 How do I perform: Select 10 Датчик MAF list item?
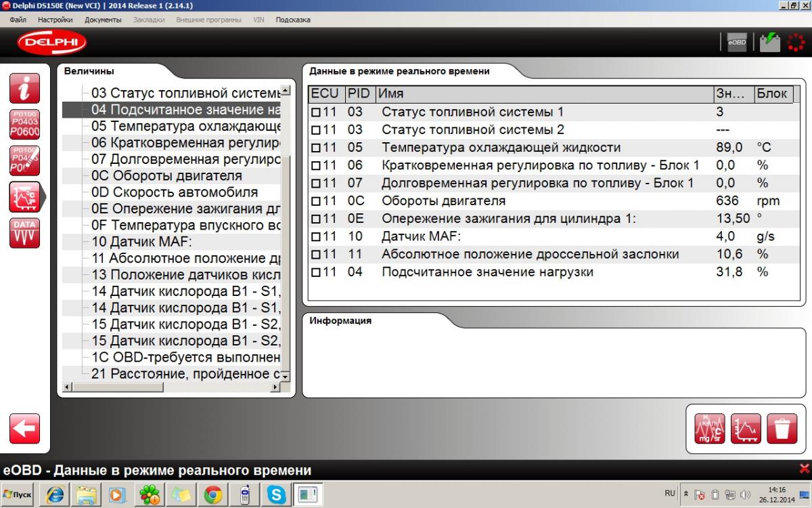143,242
